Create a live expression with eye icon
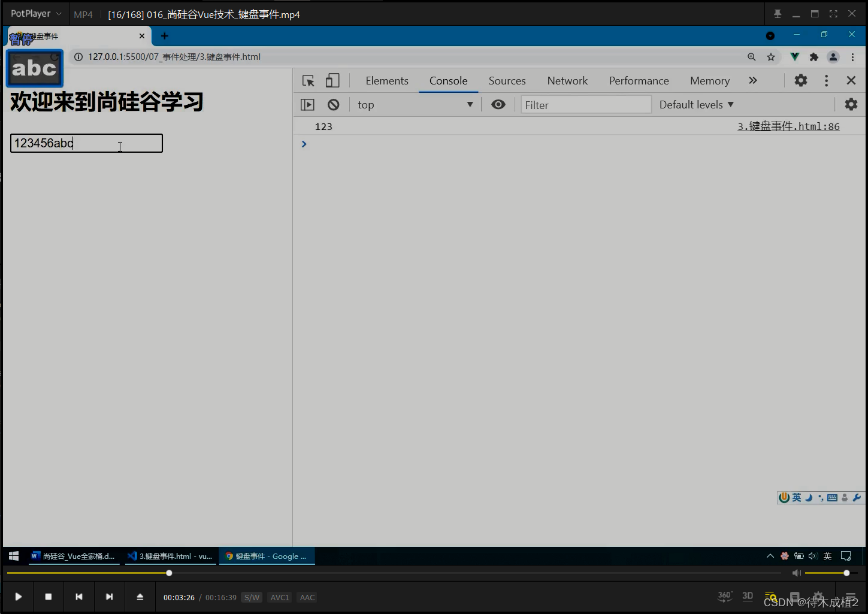 pos(498,104)
